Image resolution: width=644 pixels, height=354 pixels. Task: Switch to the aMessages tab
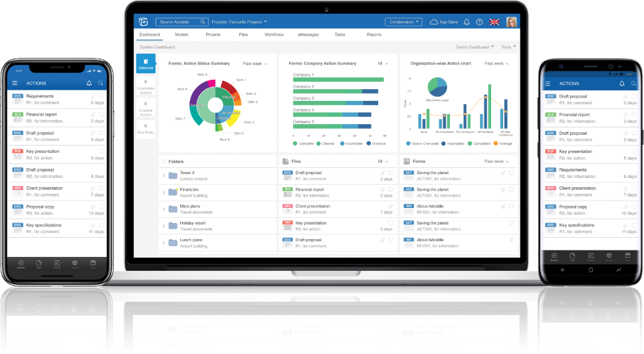[308, 35]
